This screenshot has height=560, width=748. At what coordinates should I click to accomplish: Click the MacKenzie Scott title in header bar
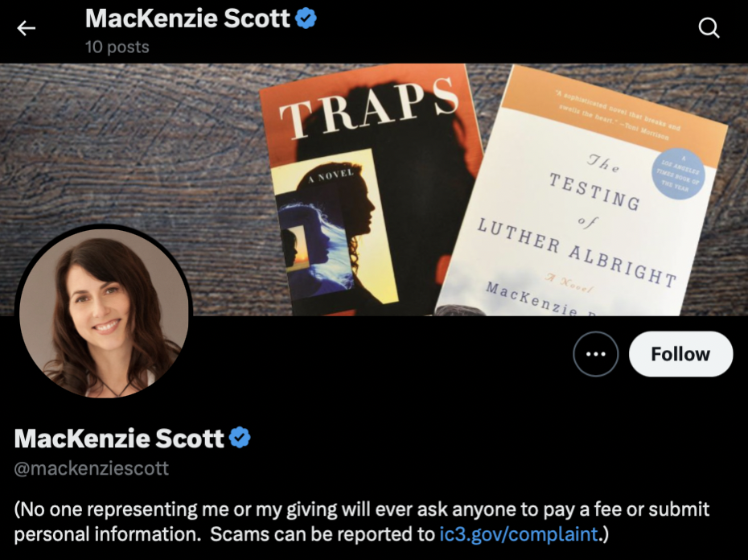click(x=187, y=19)
